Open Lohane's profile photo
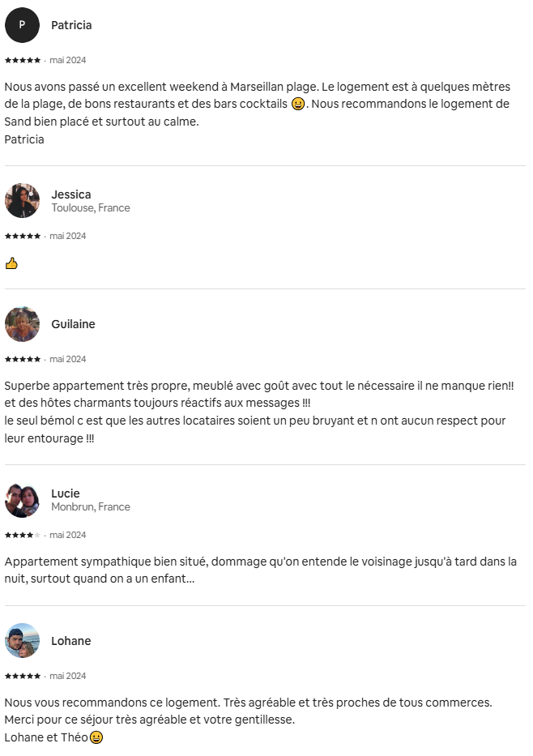Viewport: 533px width, 756px height. (x=22, y=641)
